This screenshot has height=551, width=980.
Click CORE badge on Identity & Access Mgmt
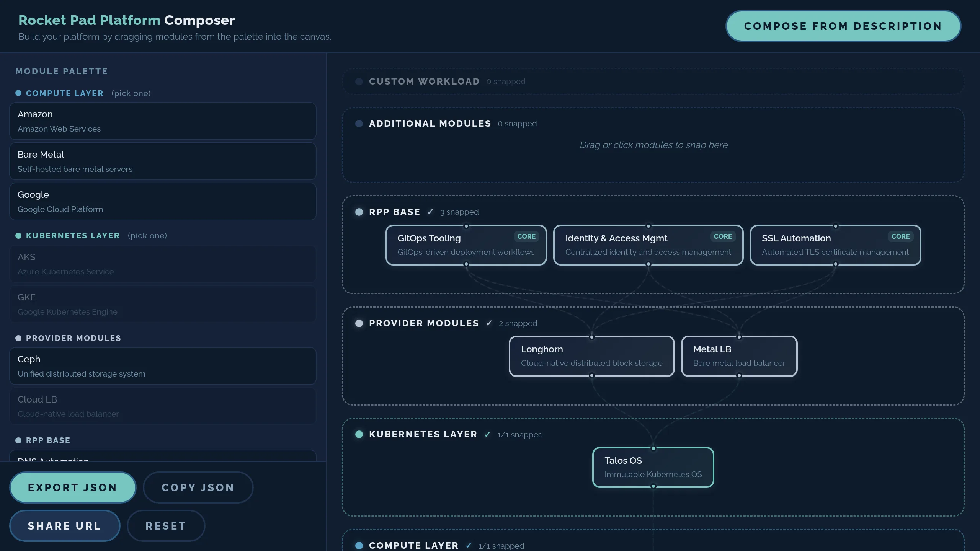(723, 236)
